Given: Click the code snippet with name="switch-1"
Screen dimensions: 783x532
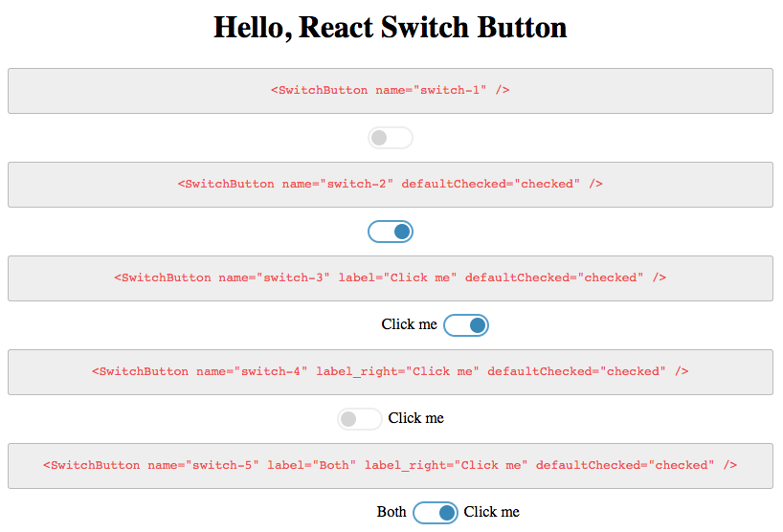Looking at the screenshot, I should (391, 90).
